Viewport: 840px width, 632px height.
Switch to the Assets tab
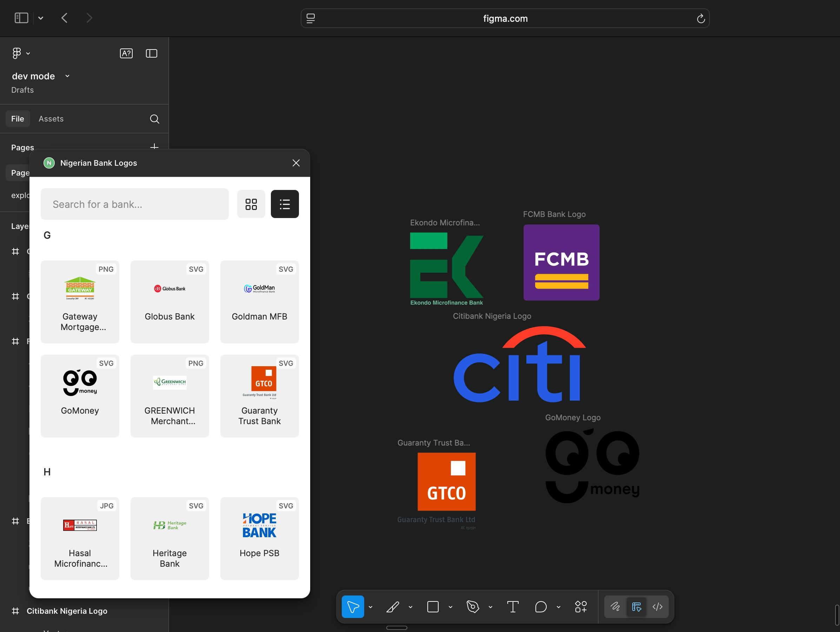[x=51, y=119]
